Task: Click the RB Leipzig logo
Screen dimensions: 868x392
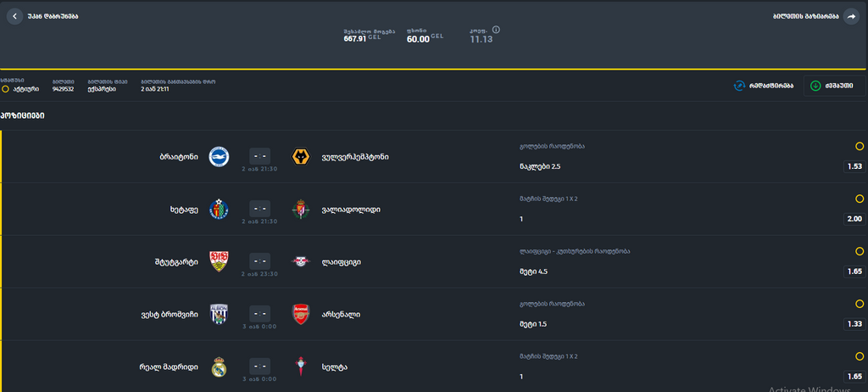Action: 301,261
